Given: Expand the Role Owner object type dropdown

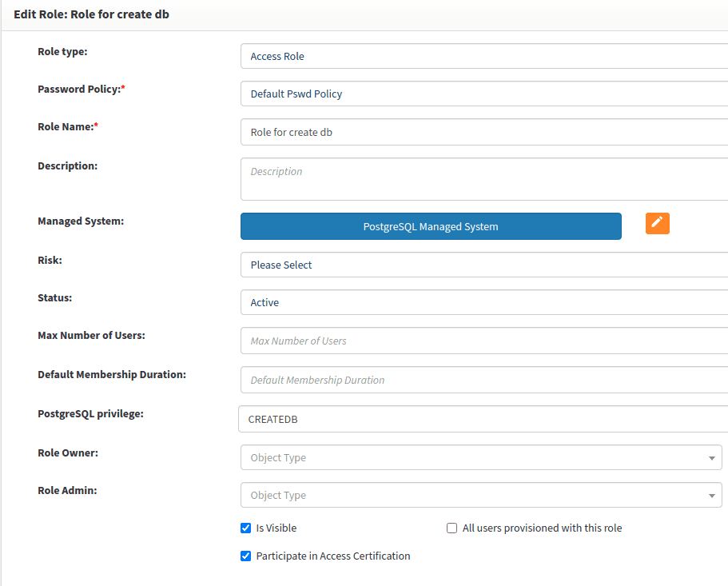Looking at the screenshot, I should (481, 457).
